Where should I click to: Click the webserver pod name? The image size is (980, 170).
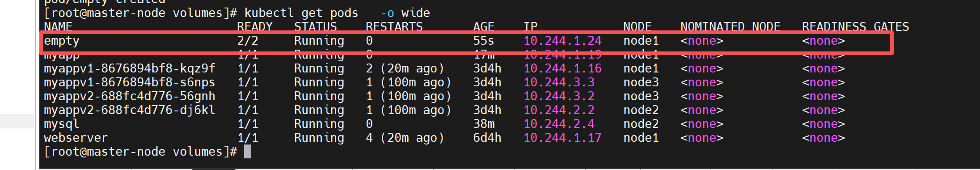coord(76,138)
